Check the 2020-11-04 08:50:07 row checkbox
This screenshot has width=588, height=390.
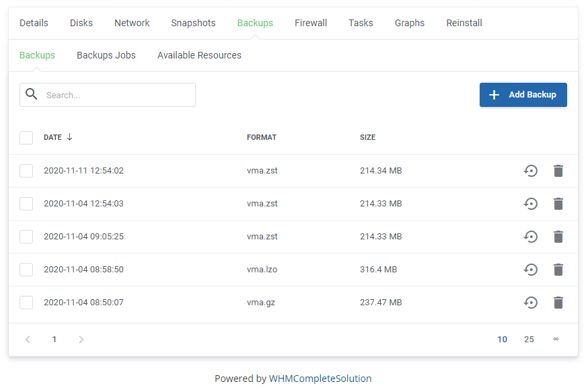click(x=26, y=303)
